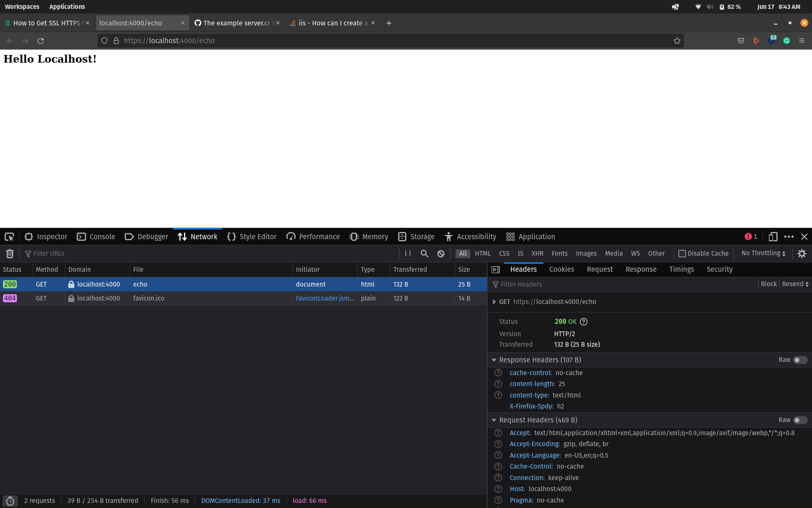
Task: Open the Timings tab
Action: 681,269
